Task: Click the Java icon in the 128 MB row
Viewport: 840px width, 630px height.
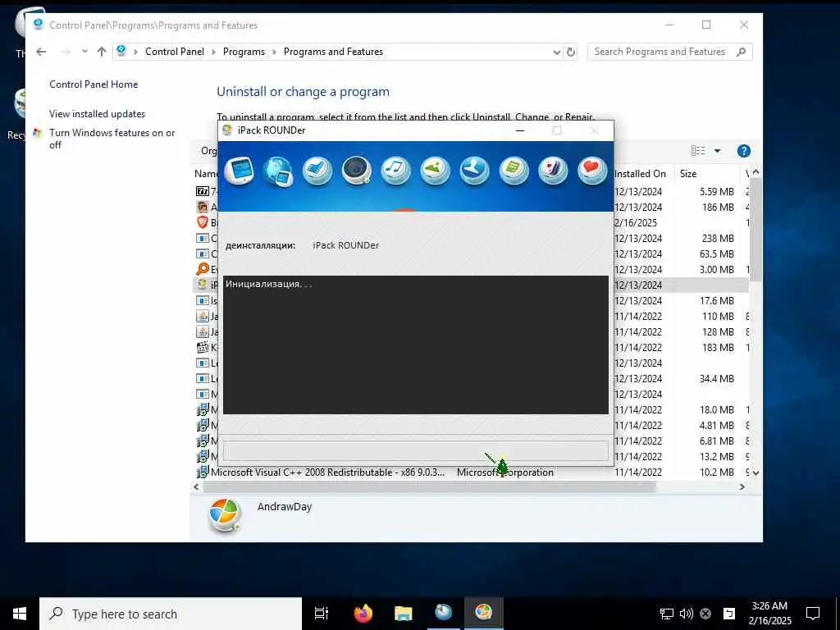Action: 203,331
